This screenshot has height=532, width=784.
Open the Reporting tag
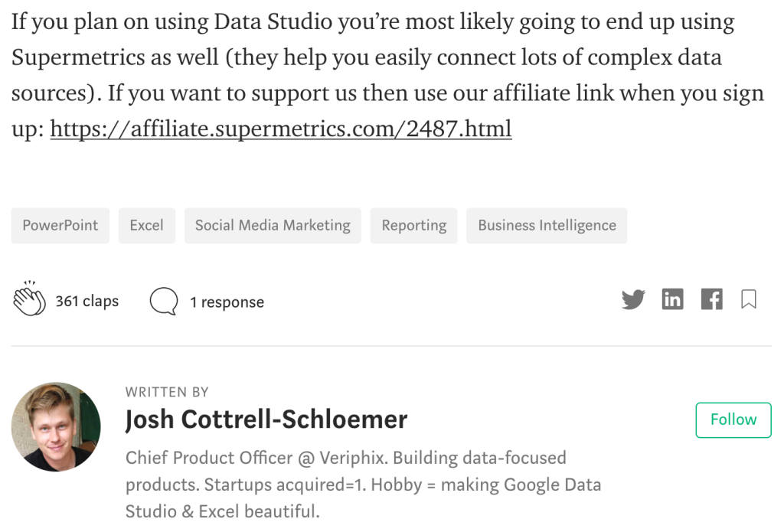click(x=414, y=226)
